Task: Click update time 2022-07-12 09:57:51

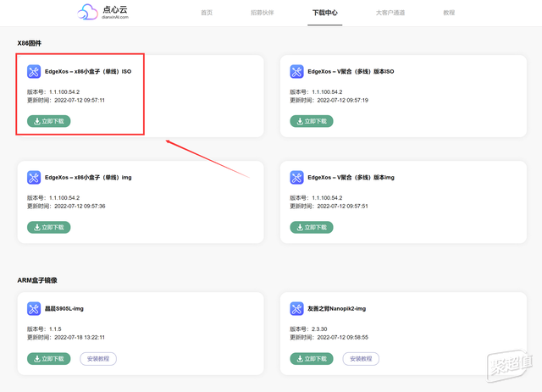Action: (x=342, y=206)
